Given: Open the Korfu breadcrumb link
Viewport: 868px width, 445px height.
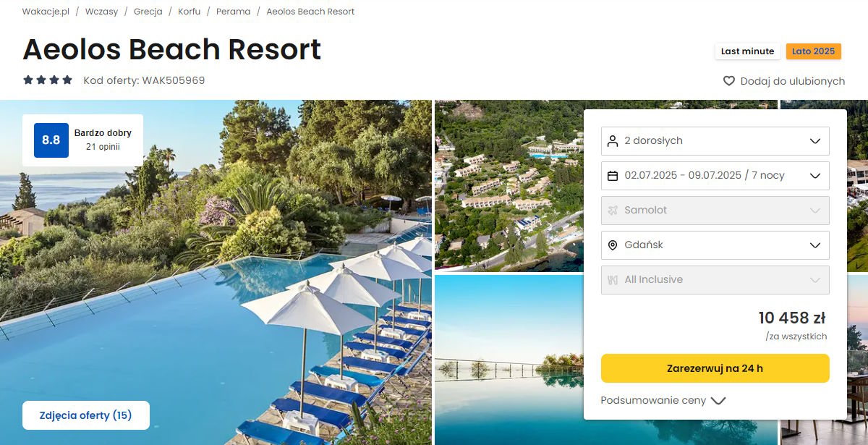Looking at the screenshot, I should pyautogui.click(x=189, y=12).
